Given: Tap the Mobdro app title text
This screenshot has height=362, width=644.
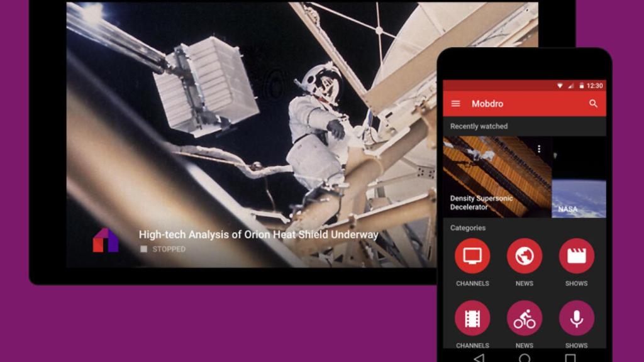Looking at the screenshot, I should [487, 103].
